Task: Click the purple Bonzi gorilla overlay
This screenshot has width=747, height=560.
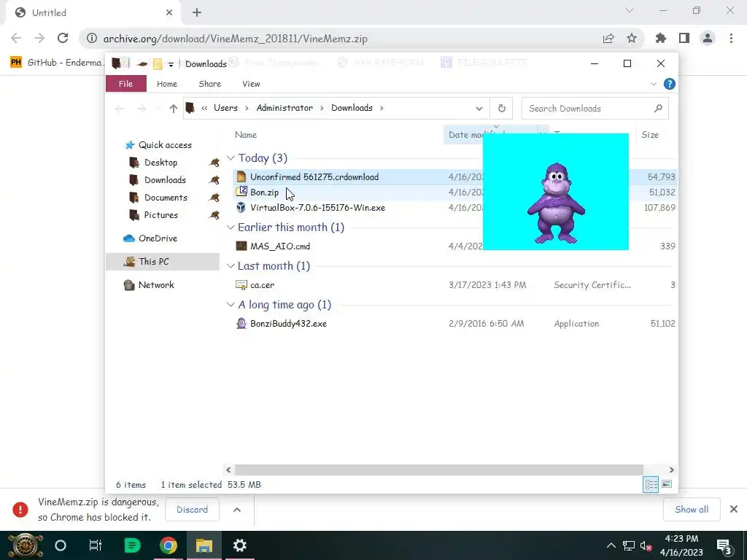Action: tap(555, 204)
